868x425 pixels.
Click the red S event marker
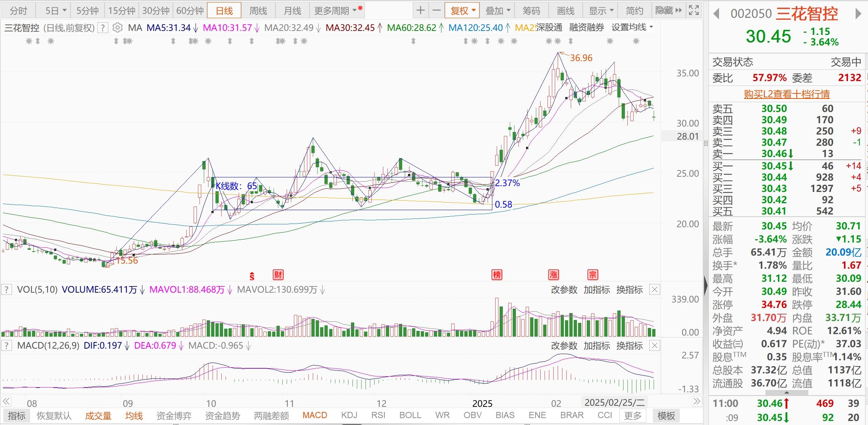(x=252, y=276)
